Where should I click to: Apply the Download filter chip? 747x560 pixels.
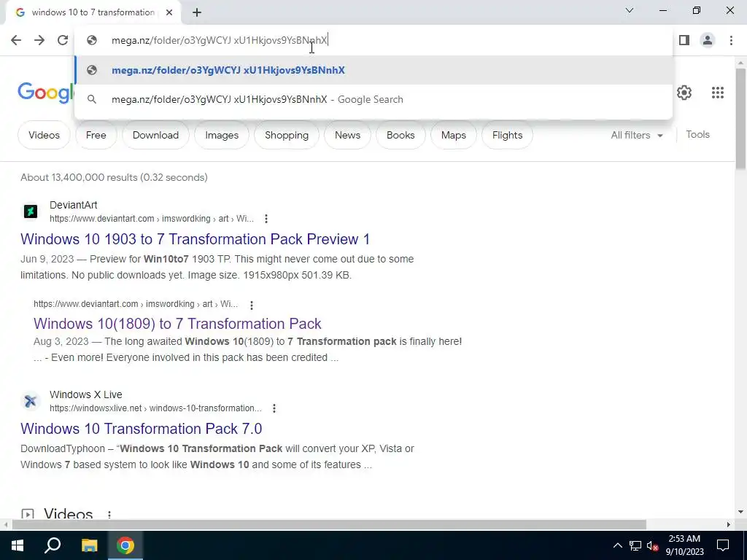[x=155, y=135]
